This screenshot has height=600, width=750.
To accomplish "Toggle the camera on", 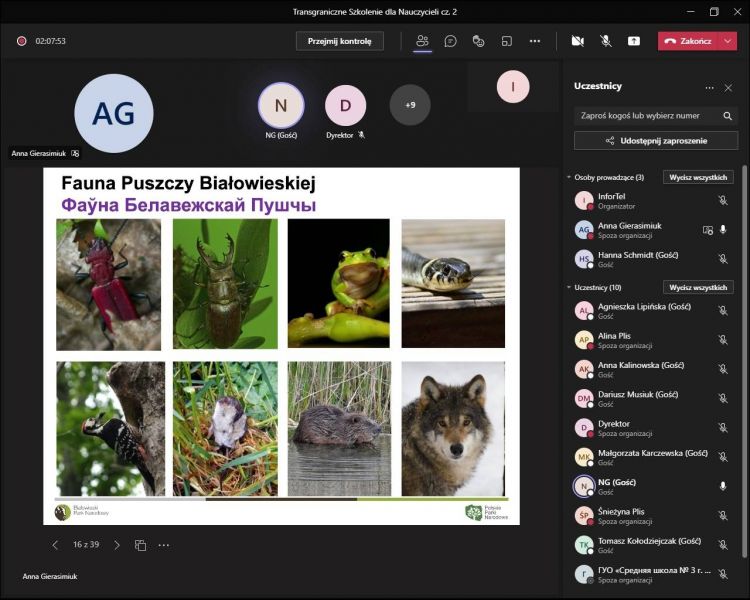I will click(x=577, y=41).
